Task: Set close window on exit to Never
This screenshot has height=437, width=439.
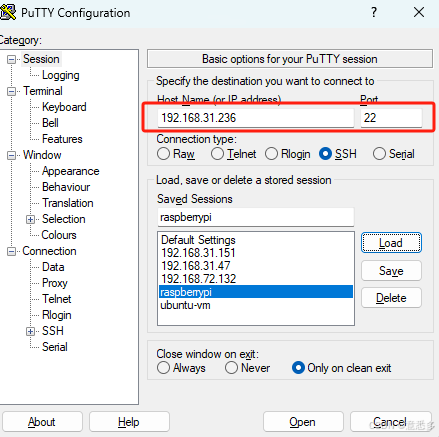Action: 231,368
